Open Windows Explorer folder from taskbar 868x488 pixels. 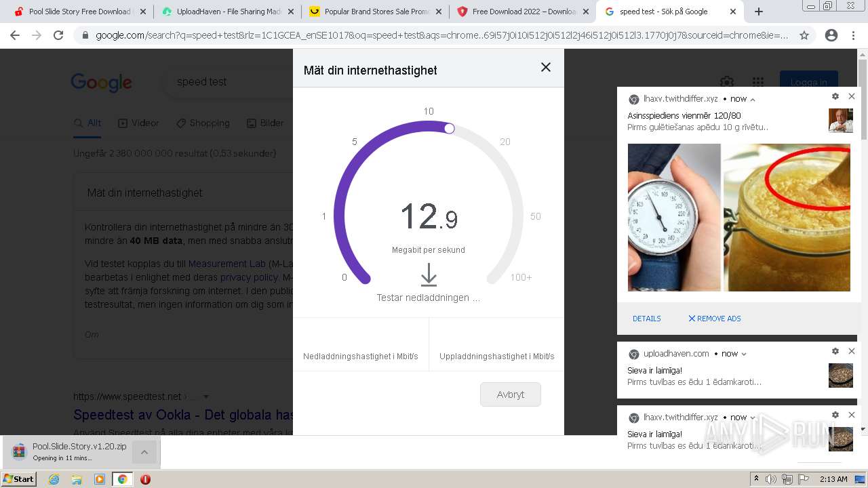pyautogui.click(x=77, y=479)
